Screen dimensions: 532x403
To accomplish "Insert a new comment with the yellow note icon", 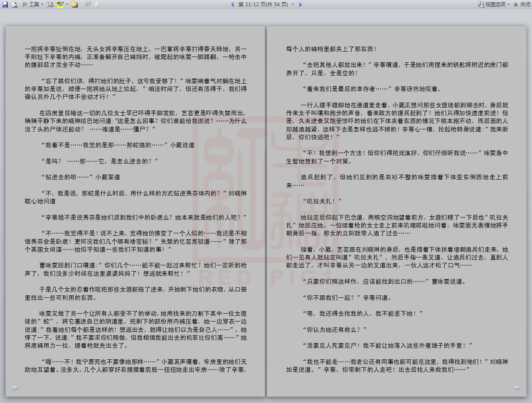I will pos(75,5).
